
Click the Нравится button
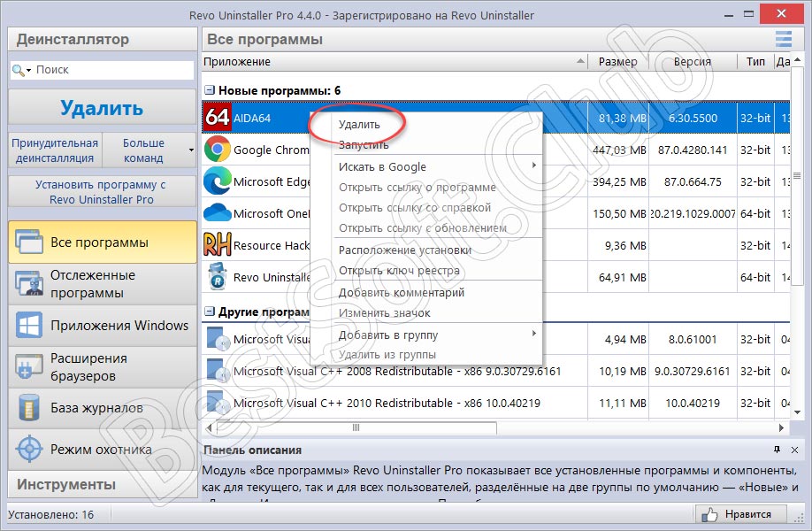click(740, 514)
